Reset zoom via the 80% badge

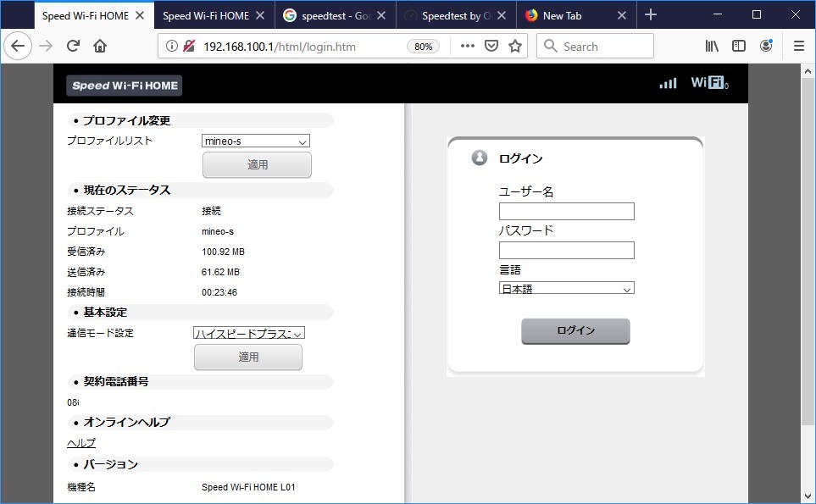(423, 47)
